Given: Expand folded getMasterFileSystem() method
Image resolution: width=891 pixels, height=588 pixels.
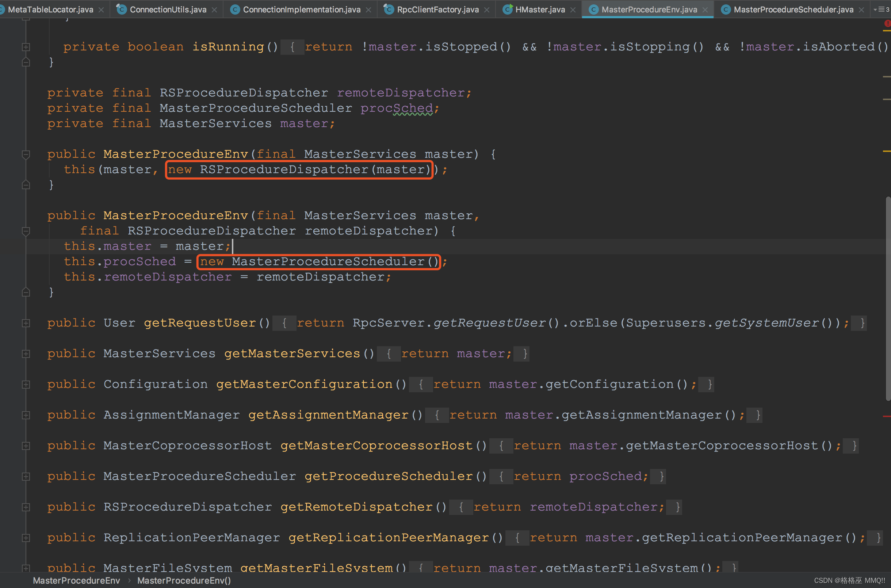Looking at the screenshot, I should coord(26,568).
